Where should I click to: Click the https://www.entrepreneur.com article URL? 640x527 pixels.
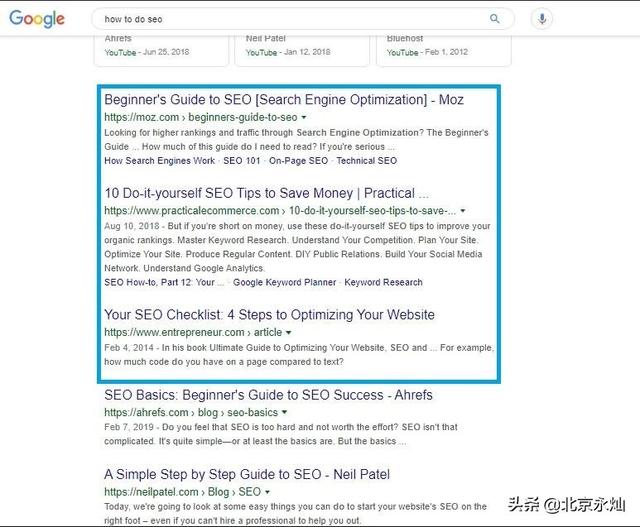point(193,333)
